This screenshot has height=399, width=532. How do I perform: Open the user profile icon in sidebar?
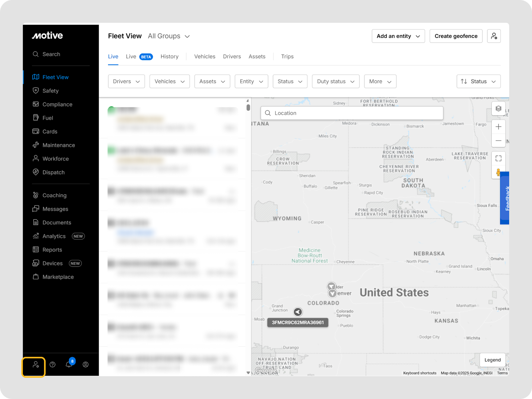(x=85, y=365)
